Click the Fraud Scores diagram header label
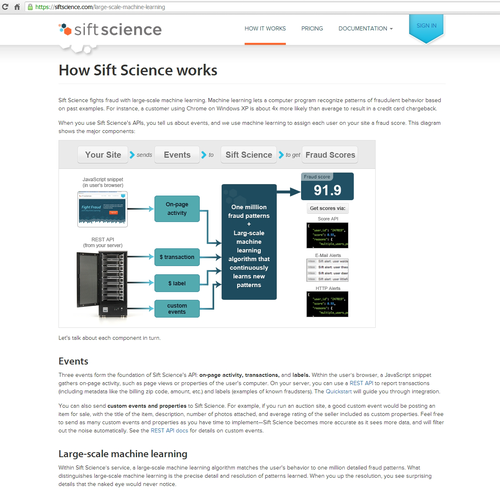Image resolution: width=500 pixels, height=500 pixels. pos(330,155)
